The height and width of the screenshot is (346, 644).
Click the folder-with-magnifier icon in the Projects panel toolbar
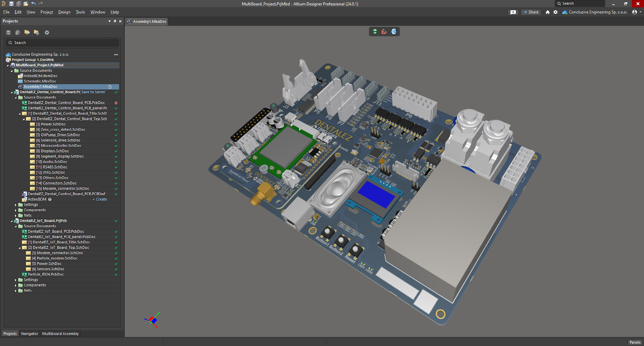click(27, 33)
